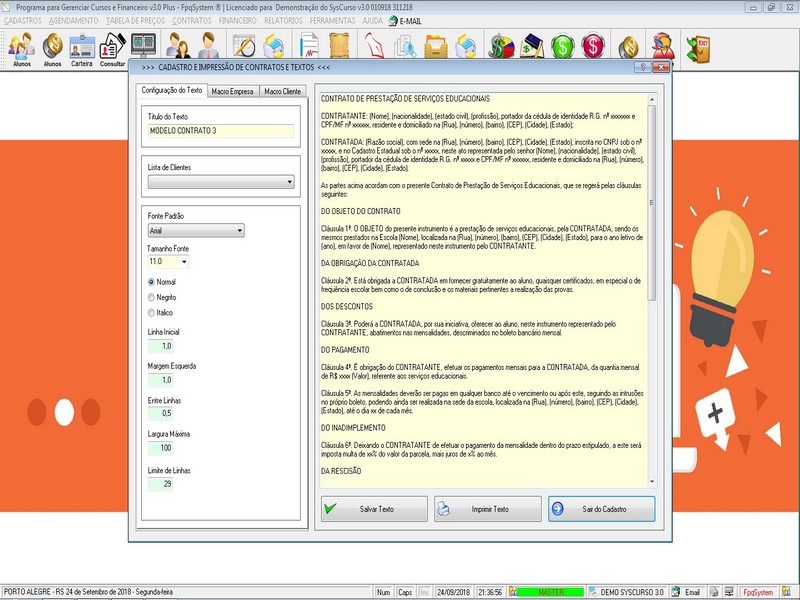
Task: Click the FpqSystem status bar link
Action: pos(758,592)
